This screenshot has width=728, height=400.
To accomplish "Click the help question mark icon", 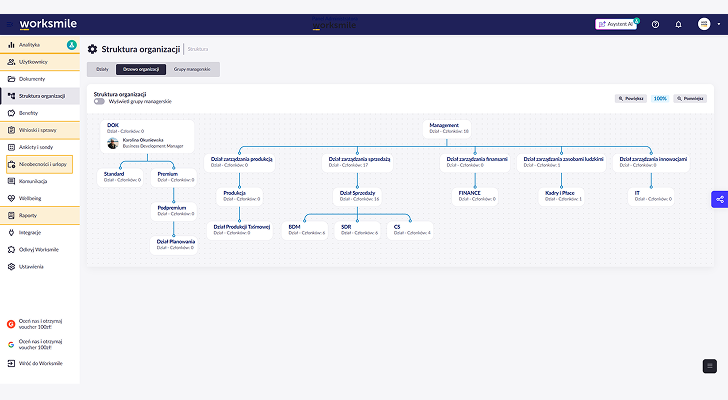I will pos(655,24).
